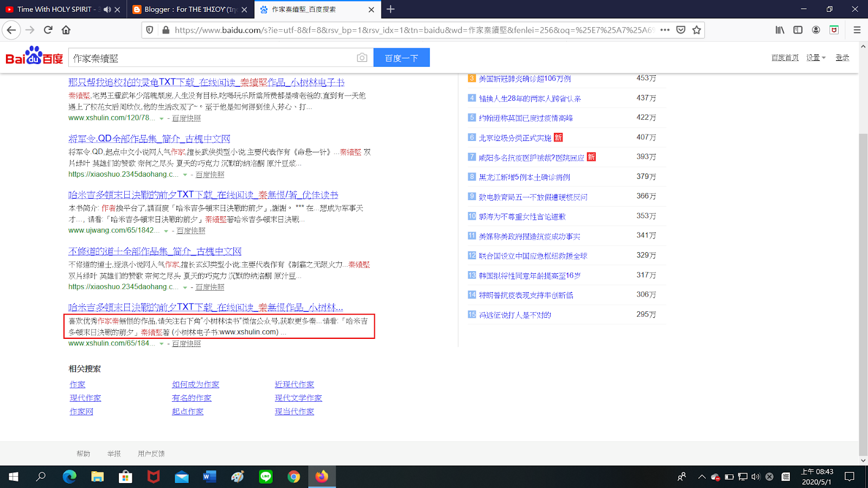Open the Mail app on the taskbar
Image resolution: width=868 pixels, height=488 pixels.
coord(182,477)
